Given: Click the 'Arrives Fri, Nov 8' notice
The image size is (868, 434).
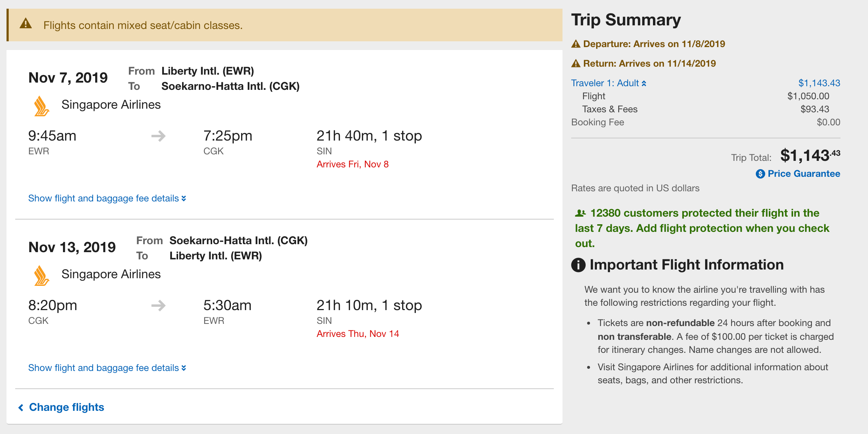Looking at the screenshot, I should point(353,164).
